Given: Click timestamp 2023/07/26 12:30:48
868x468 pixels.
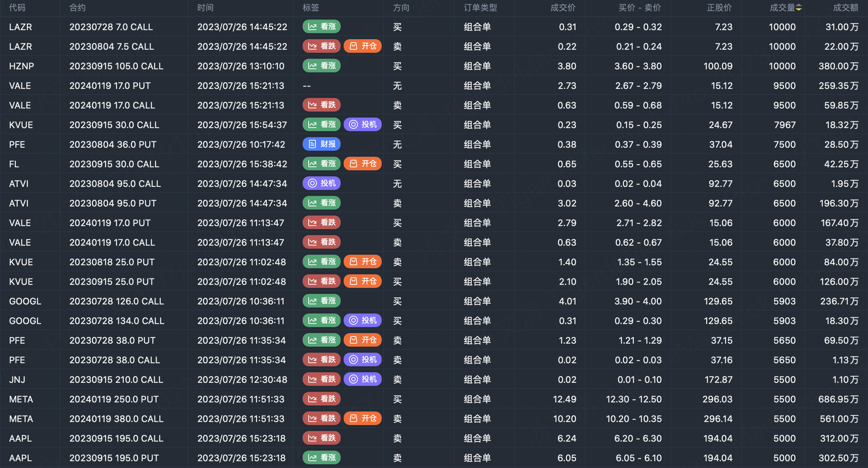Looking at the screenshot, I should pyautogui.click(x=242, y=379).
